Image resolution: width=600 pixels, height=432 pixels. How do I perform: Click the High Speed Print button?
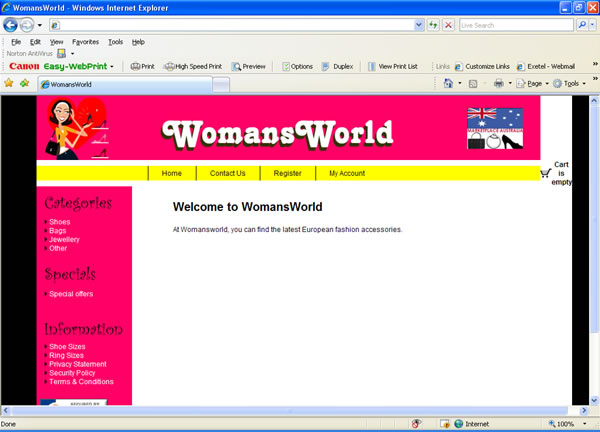point(192,67)
